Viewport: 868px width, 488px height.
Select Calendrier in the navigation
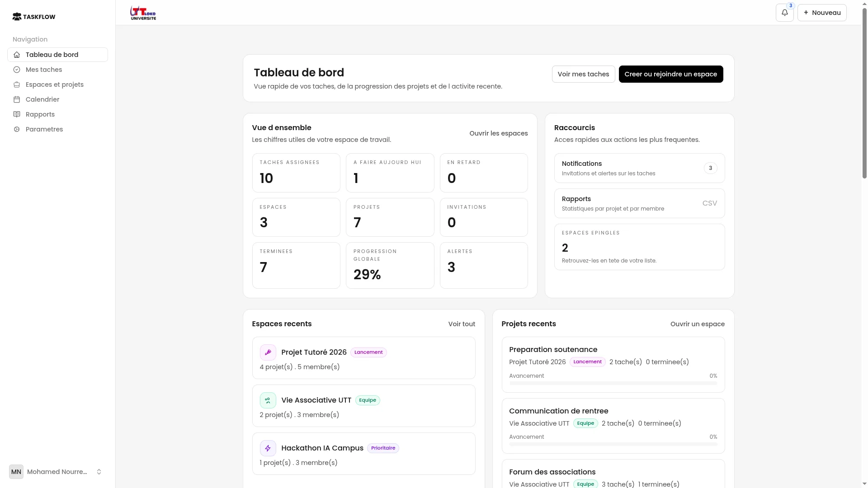[x=57, y=99]
